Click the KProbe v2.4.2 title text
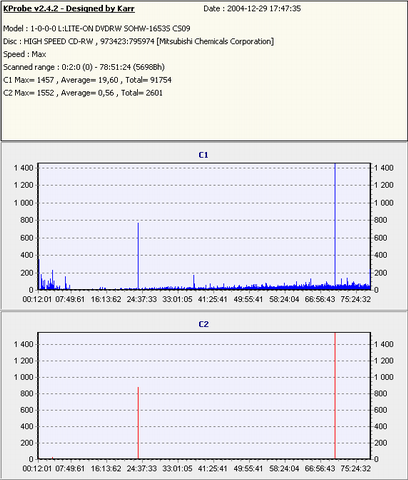Image resolution: width=408 pixels, height=480 pixels. pyautogui.click(x=69, y=9)
